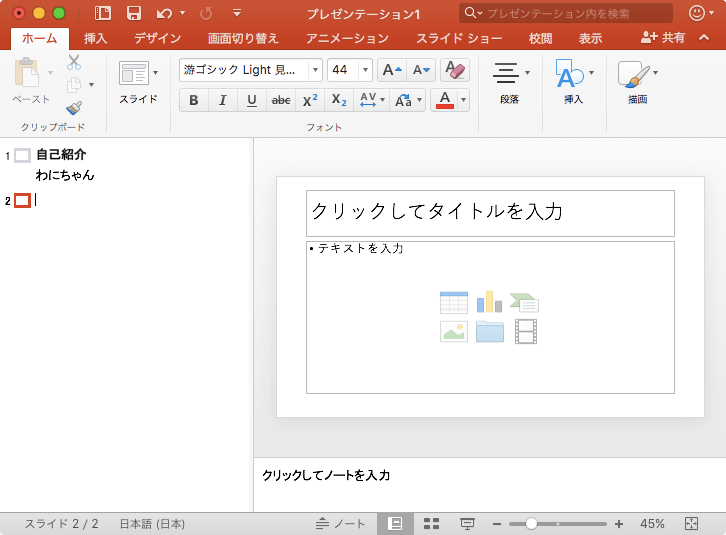The width and height of the screenshot is (726, 535).
Task: Toggle italic formatting
Action: click(222, 100)
